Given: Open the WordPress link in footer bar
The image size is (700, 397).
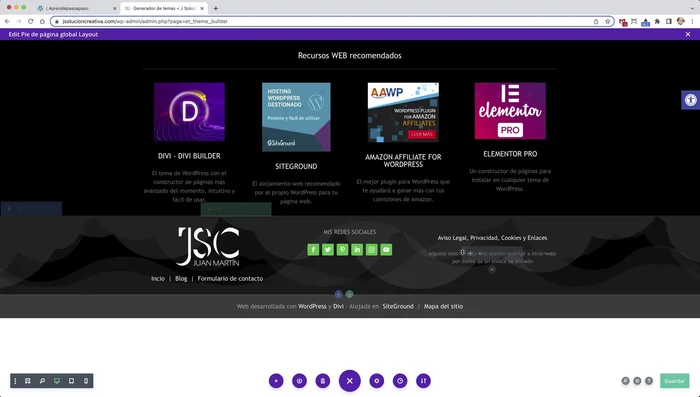Looking at the screenshot, I should pos(312,306).
